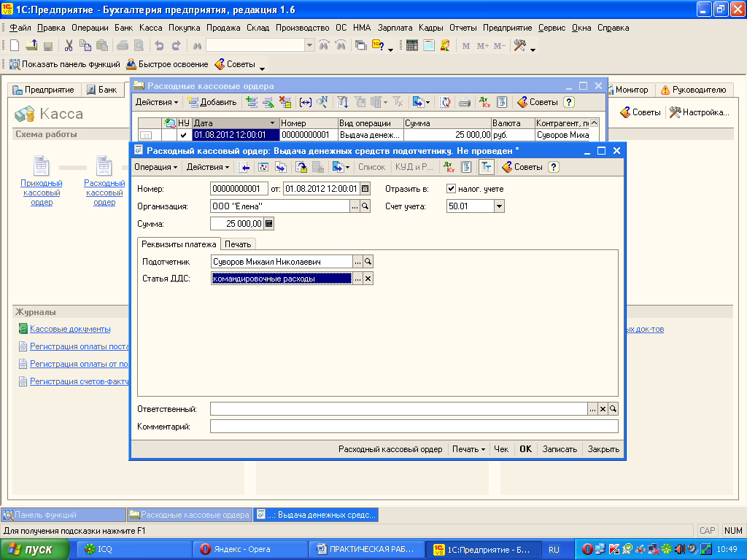Click the НУ checkmark in the orders list row
The height and width of the screenshot is (560, 747).
pyautogui.click(x=183, y=135)
